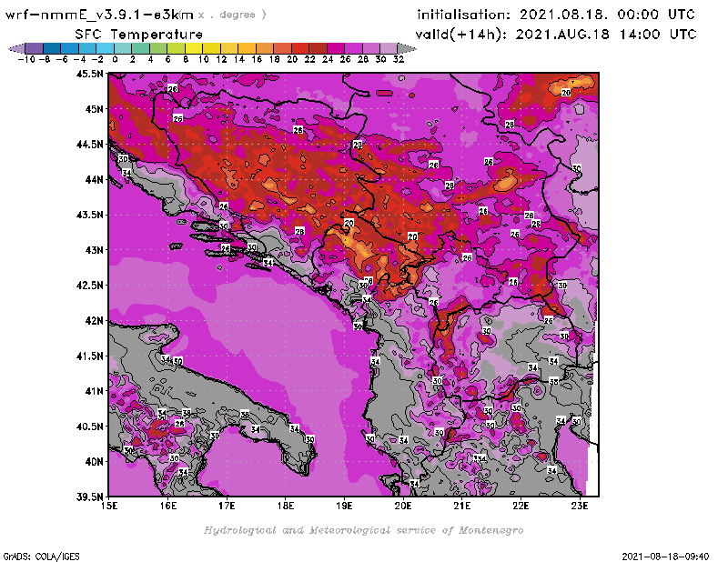Click the 15E longitude label
The width and height of the screenshot is (728, 562).
pos(109,506)
